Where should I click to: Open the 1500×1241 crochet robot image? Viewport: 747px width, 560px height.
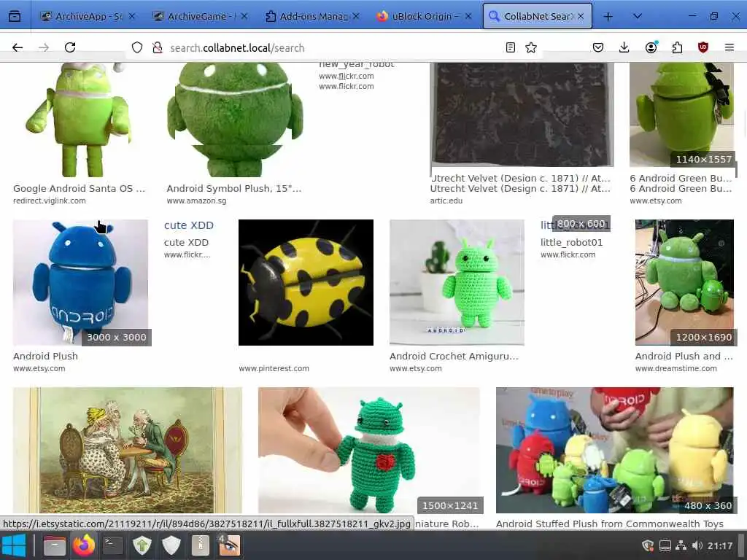tap(368, 450)
